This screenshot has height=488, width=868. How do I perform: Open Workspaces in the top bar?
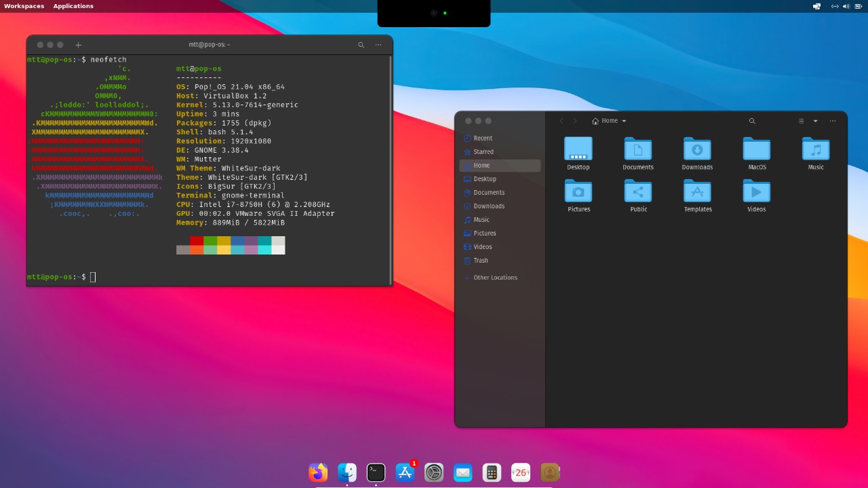coord(24,6)
